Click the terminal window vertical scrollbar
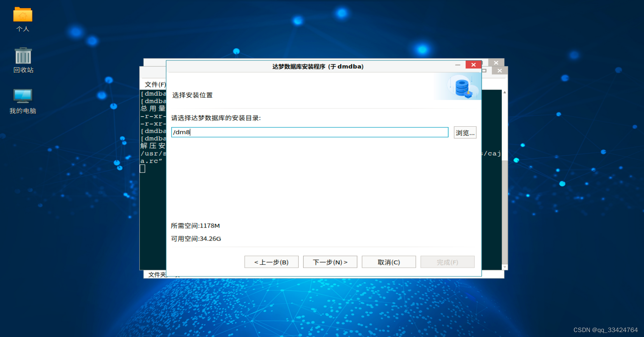Viewport: 644px width, 337px height. tap(505, 212)
